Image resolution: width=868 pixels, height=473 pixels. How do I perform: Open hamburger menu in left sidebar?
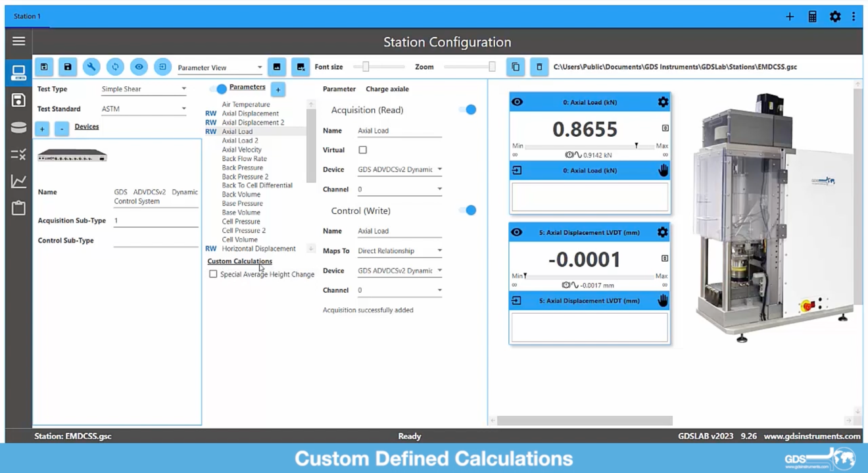pyautogui.click(x=18, y=41)
